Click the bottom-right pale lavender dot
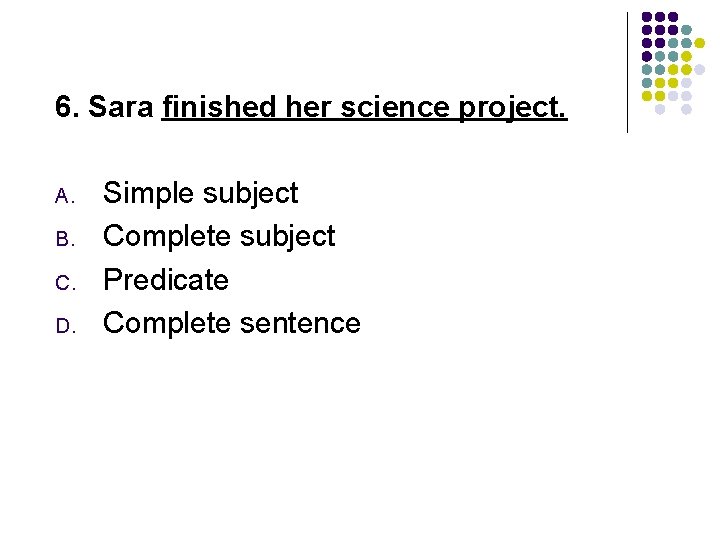 click(686, 109)
